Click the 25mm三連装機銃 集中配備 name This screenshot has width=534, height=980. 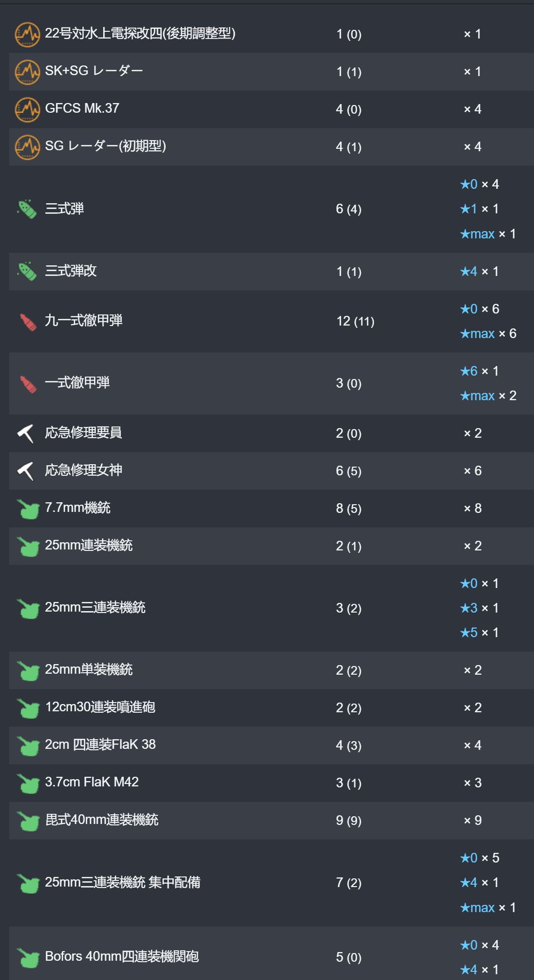(x=122, y=882)
